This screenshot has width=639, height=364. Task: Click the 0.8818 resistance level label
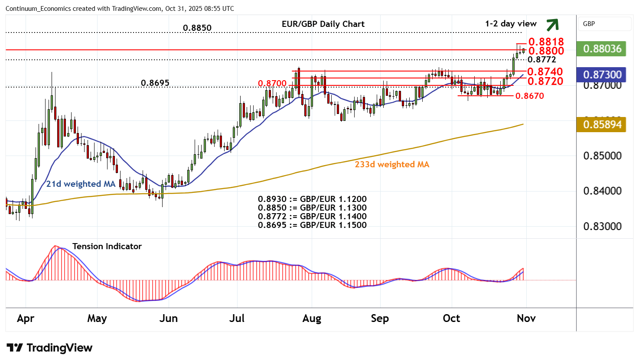click(546, 42)
